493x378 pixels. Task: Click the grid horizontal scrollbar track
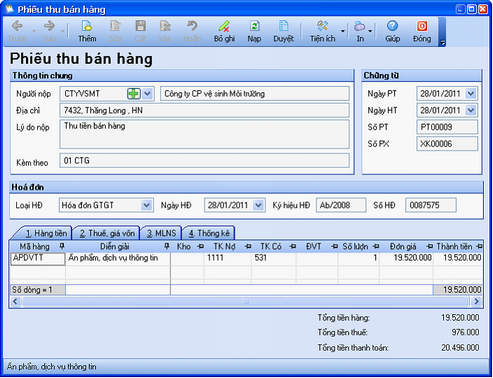point(245,301)
